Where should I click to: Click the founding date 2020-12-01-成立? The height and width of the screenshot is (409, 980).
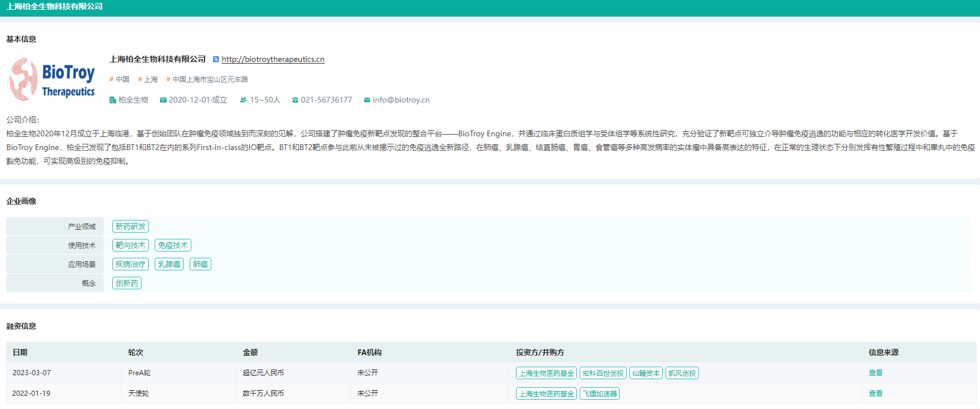(x=198, y=100)
